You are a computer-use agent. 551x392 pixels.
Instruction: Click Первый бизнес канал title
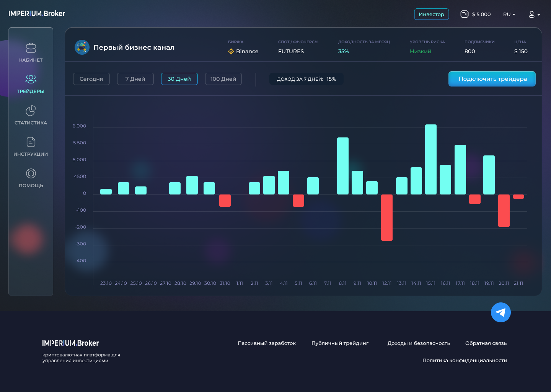click(134, 47)
